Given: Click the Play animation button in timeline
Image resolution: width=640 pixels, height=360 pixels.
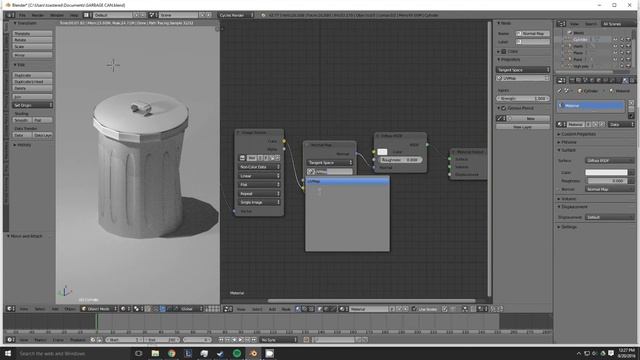Looking at the screenshot, I should click(241, 340).
